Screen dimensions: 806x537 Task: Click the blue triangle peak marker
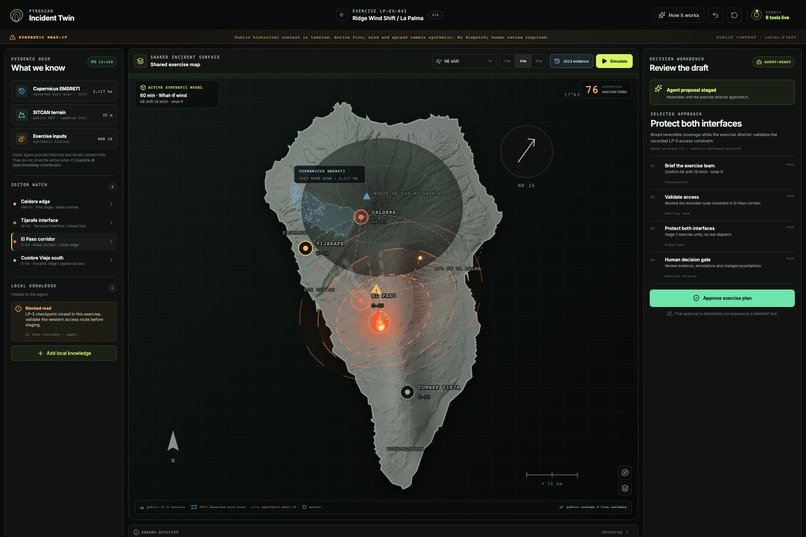(x=367, y=196)
